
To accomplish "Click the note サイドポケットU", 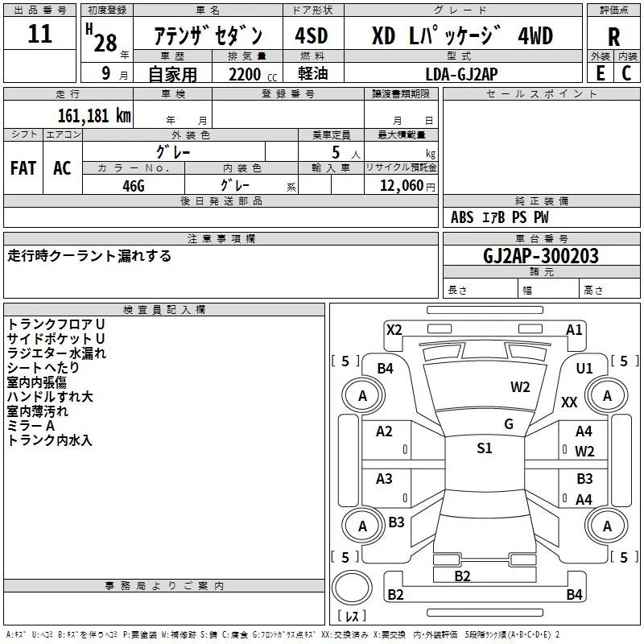I will (56, 338).
